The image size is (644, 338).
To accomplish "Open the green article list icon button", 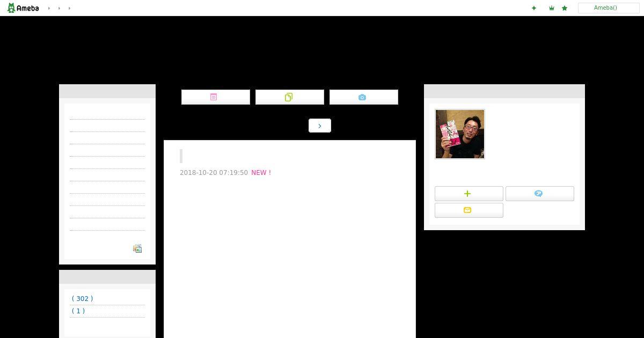I will tap(290, 97).
